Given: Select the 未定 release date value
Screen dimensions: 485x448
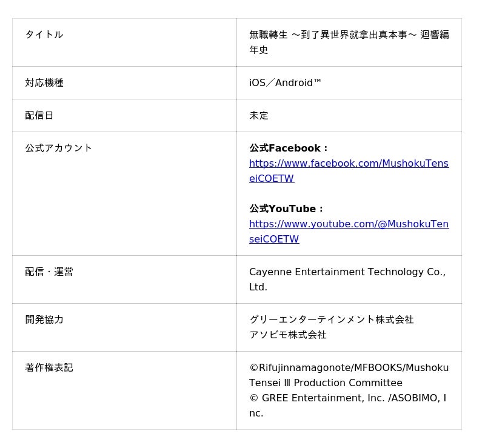Looking at the screenshot, I should [259, 115].
